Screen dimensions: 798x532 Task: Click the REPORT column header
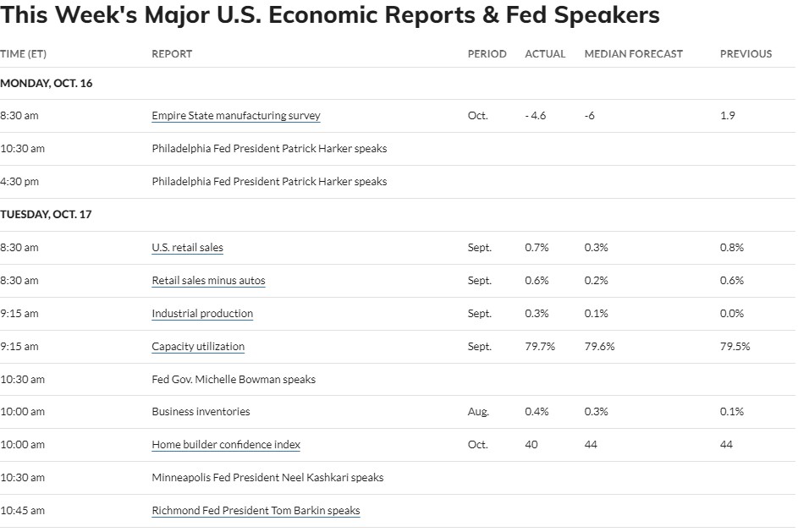pyautogui.click(x=172, y=54)
